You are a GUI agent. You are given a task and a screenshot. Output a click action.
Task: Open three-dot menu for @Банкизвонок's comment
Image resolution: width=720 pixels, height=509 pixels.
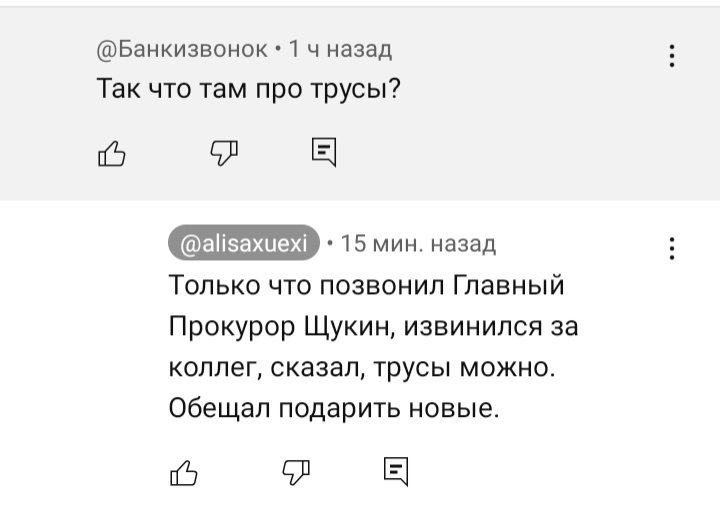tap(672, 56)
